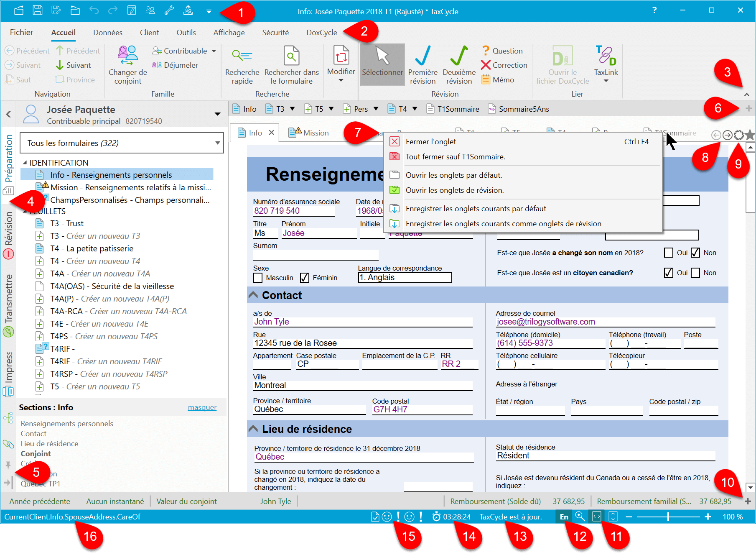
Task: Click the Suivant down-arrow navigation button
Action: tap(73, 65)
